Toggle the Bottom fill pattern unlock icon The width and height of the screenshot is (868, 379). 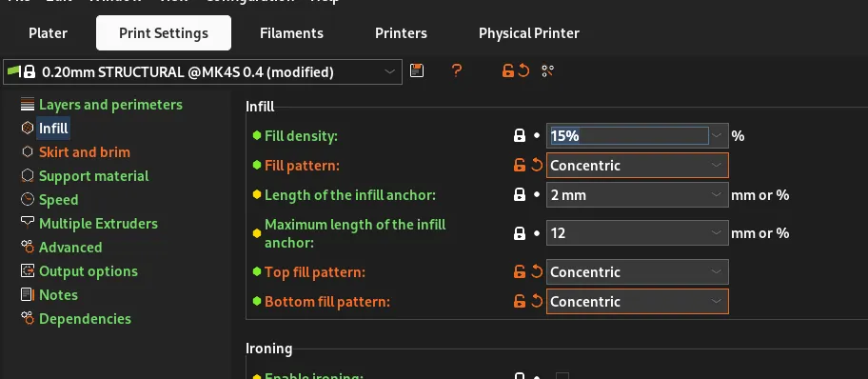coord(520,301)
